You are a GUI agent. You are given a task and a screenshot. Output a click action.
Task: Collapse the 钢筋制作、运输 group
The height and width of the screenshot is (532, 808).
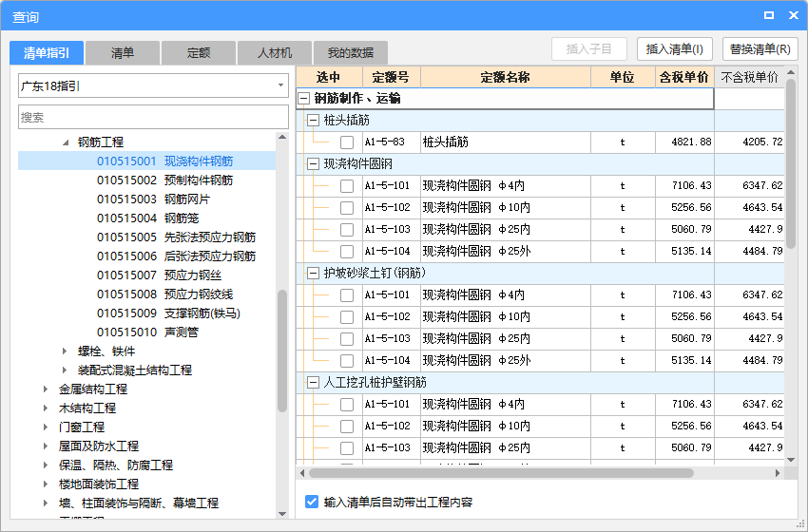[304, 99]
